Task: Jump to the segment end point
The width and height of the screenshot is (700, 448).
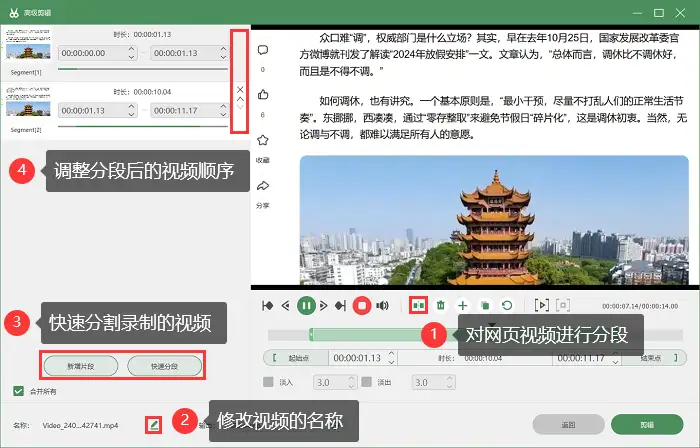Action: pos(341,306)
